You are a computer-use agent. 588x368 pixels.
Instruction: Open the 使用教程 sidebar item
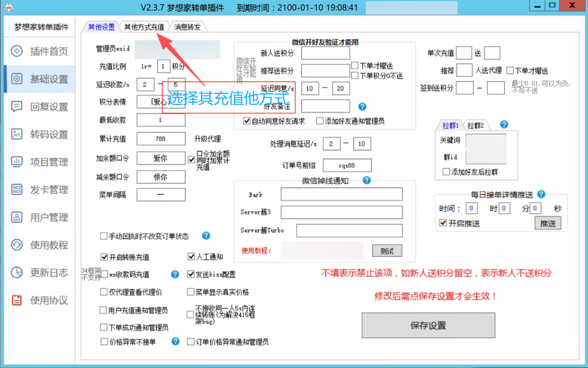tap(40, 245)
